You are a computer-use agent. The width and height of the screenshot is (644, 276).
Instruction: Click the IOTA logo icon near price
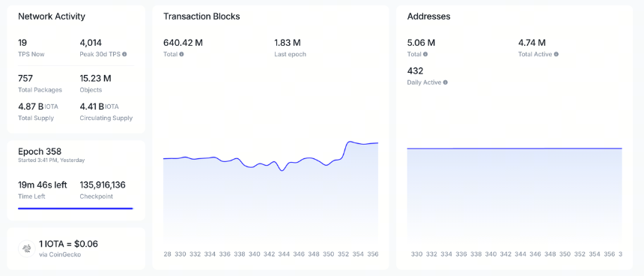[27, 248]
